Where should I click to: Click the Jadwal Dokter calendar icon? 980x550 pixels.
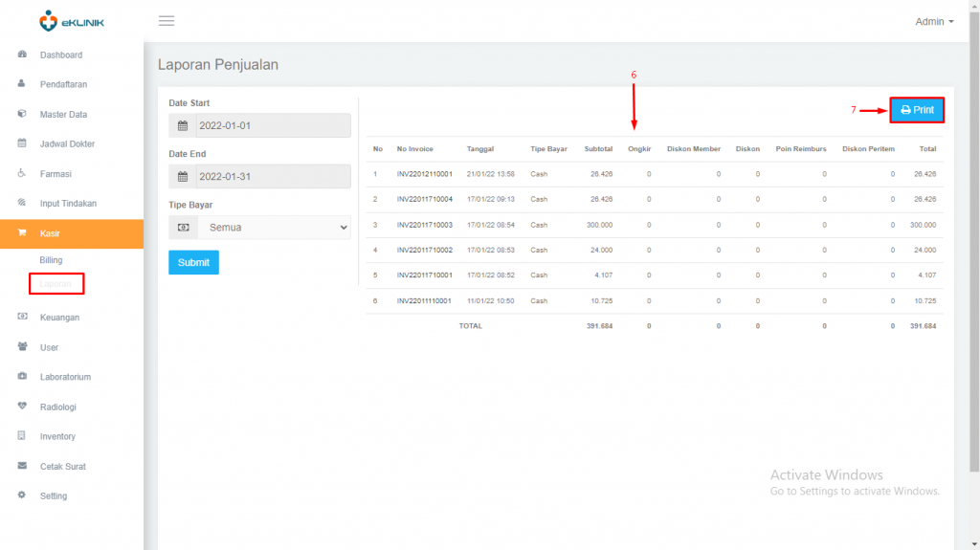[x=22, y=143]
